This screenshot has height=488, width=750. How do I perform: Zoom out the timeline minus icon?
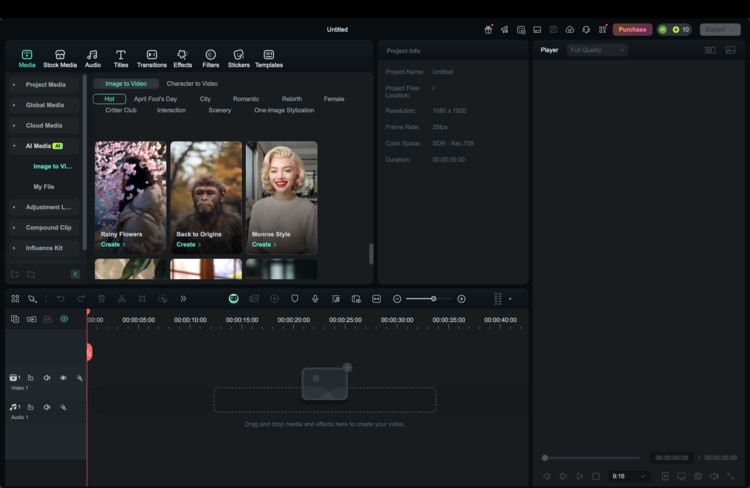397,299
